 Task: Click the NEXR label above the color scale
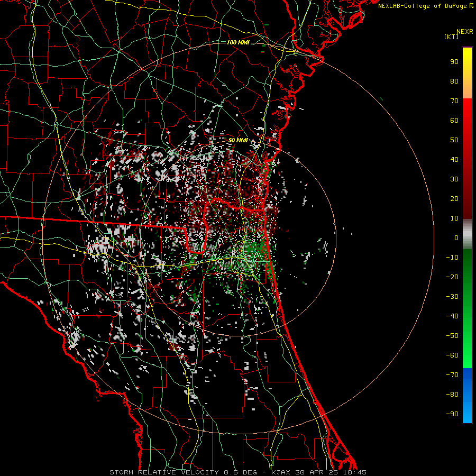click(x=465, y=32)
